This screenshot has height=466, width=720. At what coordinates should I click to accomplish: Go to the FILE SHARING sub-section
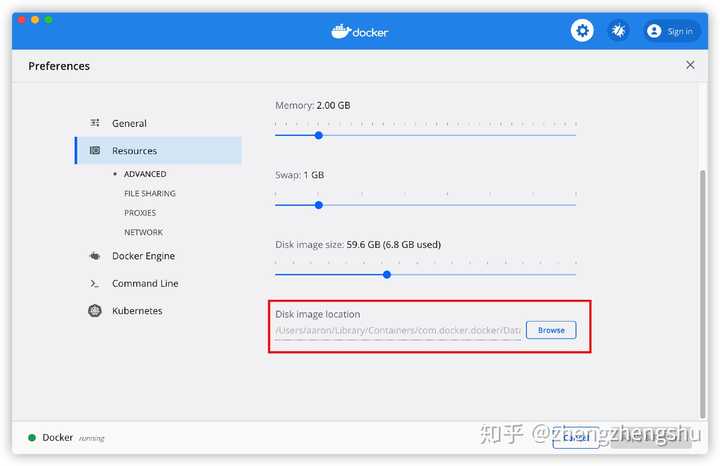click(150, 193)
